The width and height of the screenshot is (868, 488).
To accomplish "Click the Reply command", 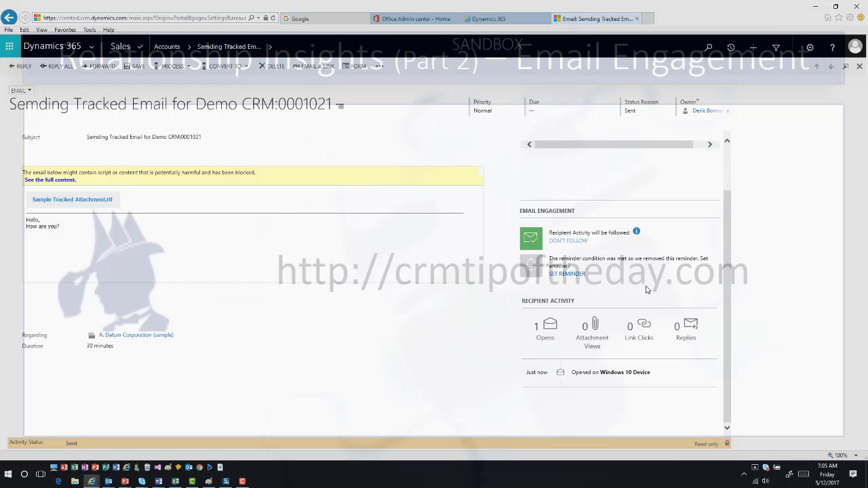I will pyautogui.click(x=20, y=66).
